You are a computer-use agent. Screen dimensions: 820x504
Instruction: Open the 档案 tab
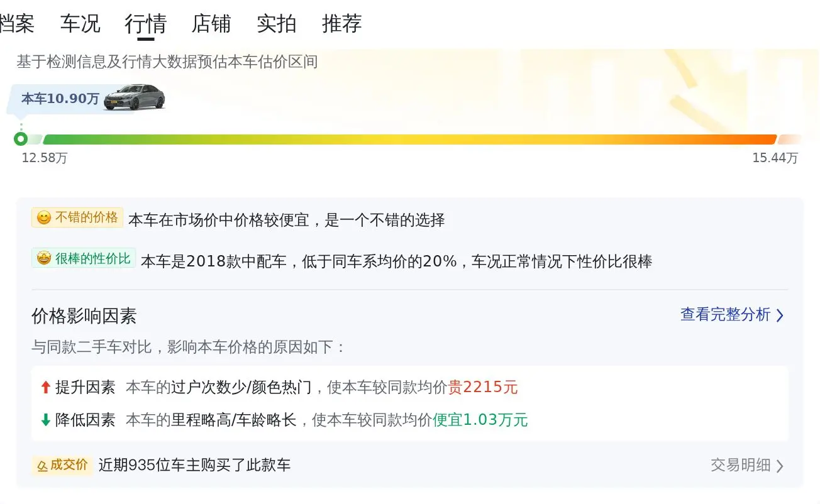(16, 24)
